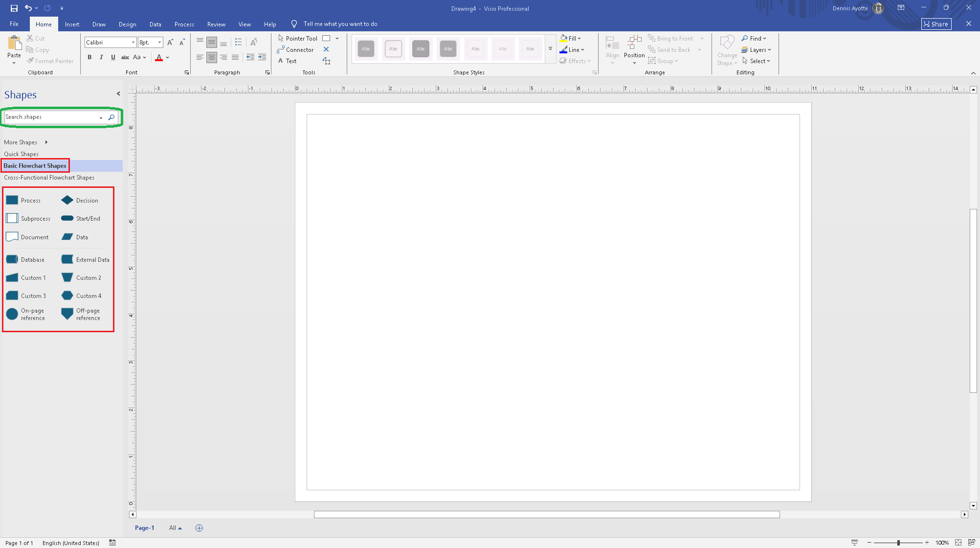
Task: Click the zoom slider handle
Action: [x=898, y=543]
